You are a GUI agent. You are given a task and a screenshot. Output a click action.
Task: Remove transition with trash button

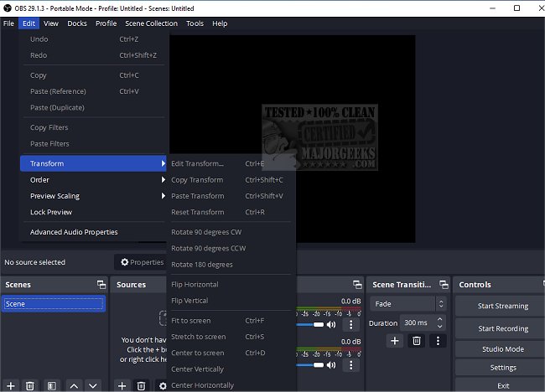(416, 341)
